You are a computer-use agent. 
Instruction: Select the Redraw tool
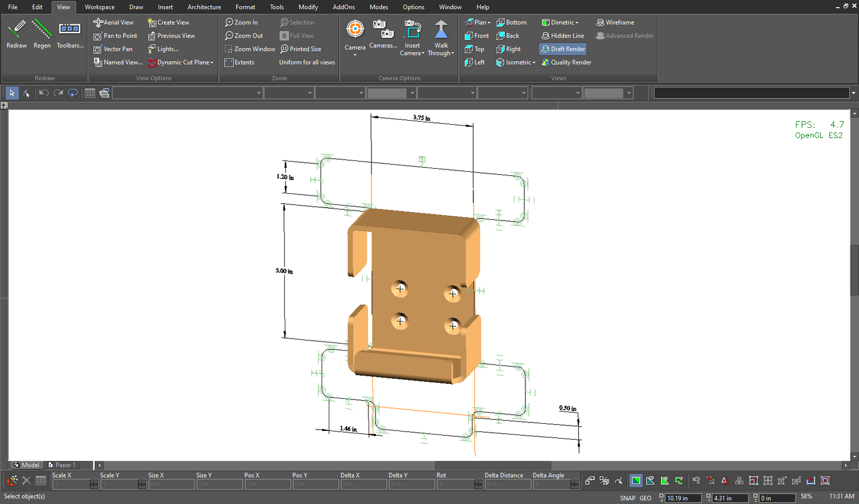[16, 34]
